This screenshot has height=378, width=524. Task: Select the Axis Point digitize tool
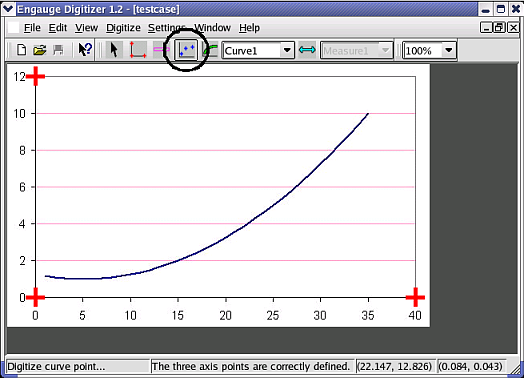[x=138, y=50]
